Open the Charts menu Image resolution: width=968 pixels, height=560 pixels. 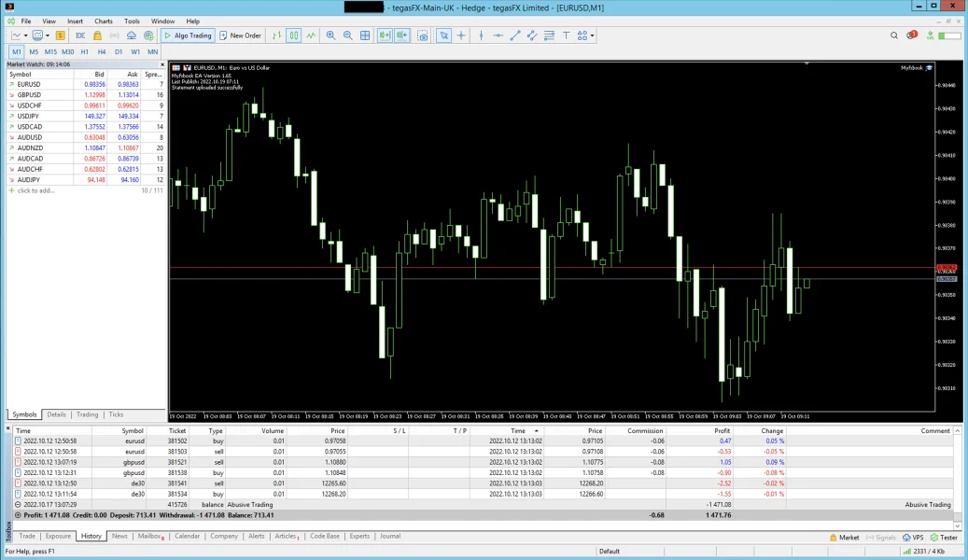click(104, 21)
